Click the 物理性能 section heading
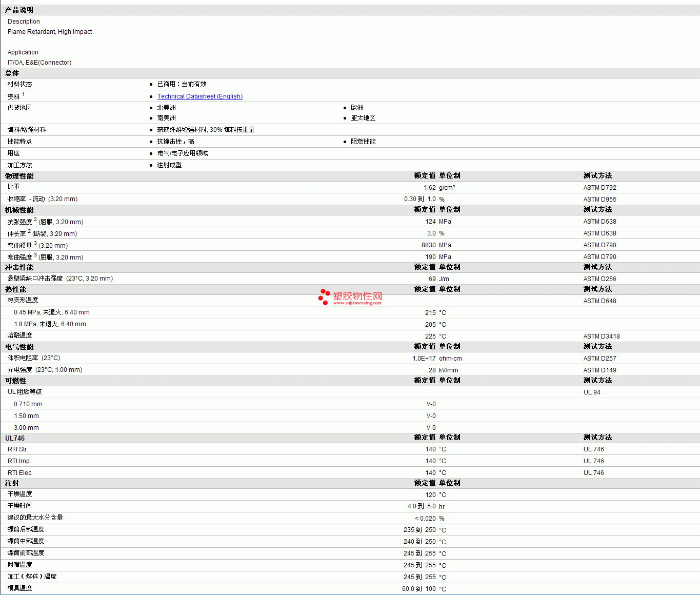 click(x=19, y=176)
